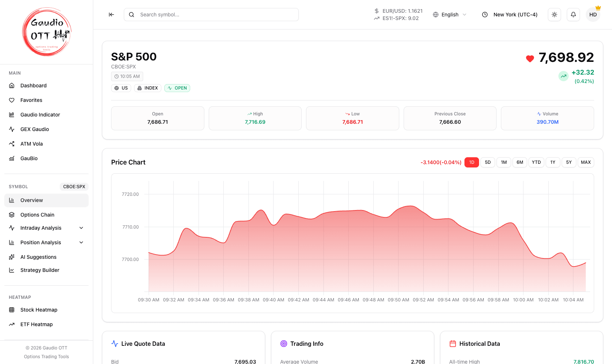This screenshot has width=612, height=364.
Task: Click the Live Quote Data pulse icon
Action: pyautogui.click(x=115, y=344)
